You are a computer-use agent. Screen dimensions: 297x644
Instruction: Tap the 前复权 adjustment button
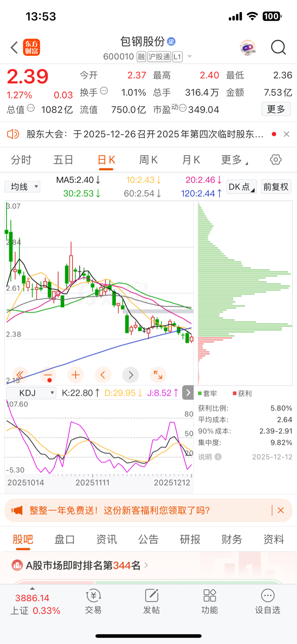276,187
